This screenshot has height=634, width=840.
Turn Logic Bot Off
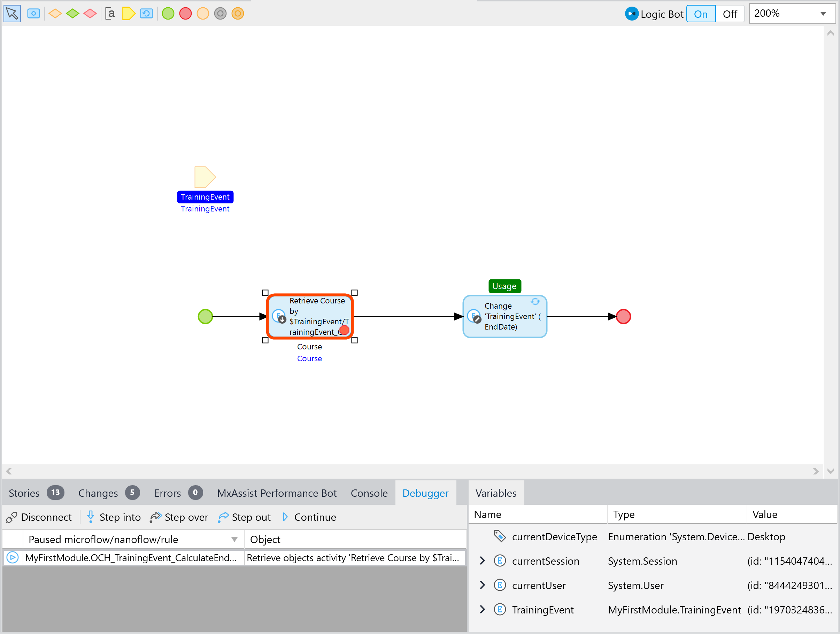pos(730,14)
